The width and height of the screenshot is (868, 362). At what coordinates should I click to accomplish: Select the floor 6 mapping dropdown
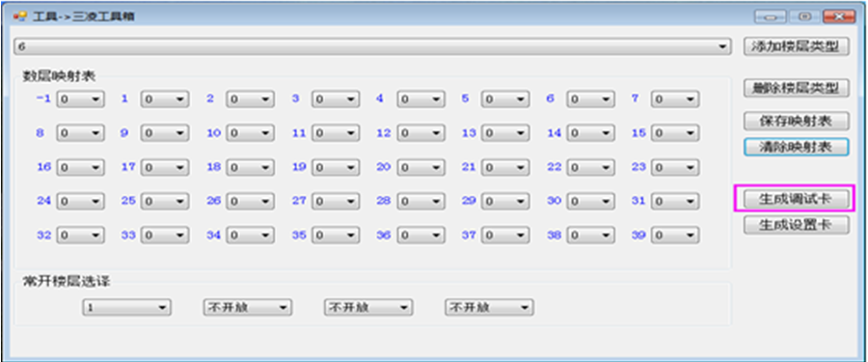590,99
